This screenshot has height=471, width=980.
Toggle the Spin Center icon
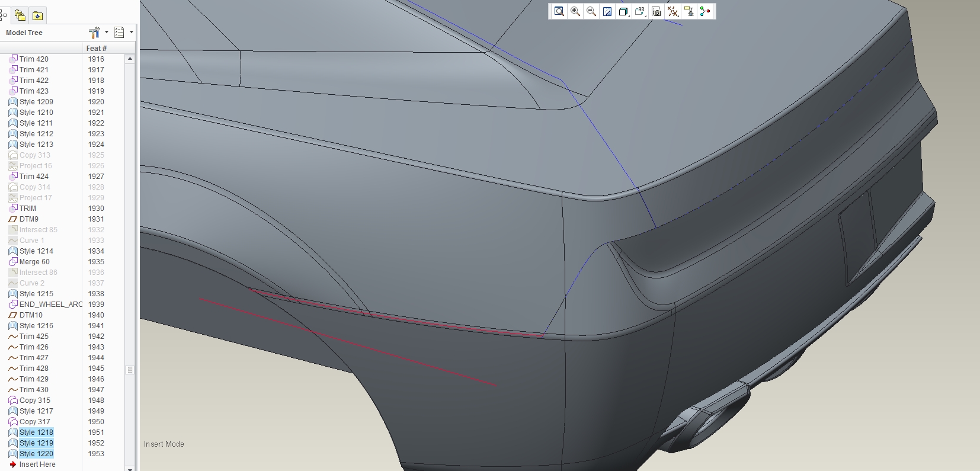pos(704,11)
